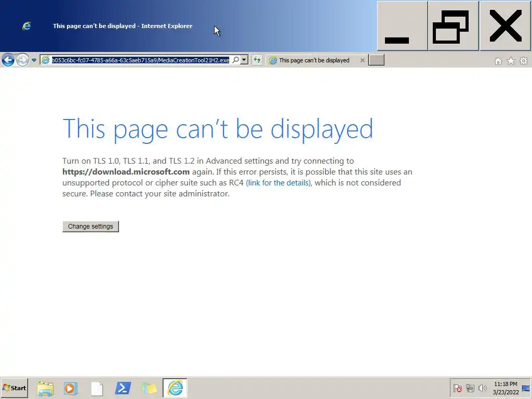Close the Internet Explorer window
Viewport: 532px width, 399px height.
coord(506,26)
